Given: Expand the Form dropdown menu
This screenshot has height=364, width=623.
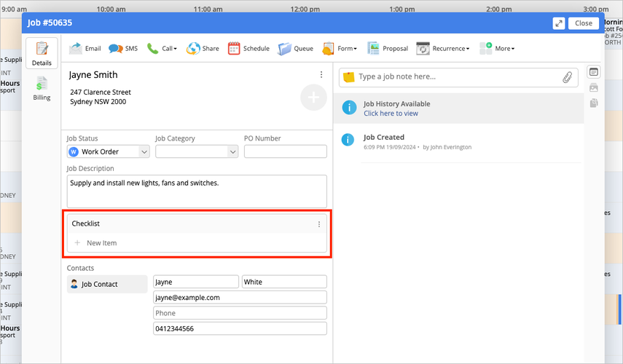Looking at the screenshot, I should point(340,49).
